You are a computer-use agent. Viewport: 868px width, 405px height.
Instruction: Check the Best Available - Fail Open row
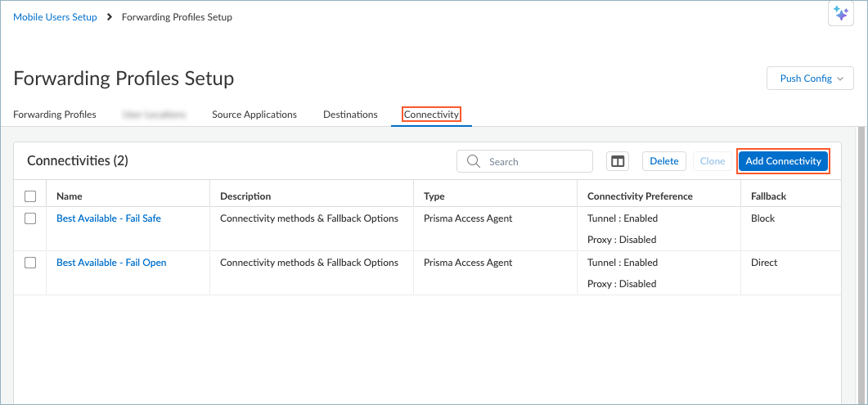30,263
